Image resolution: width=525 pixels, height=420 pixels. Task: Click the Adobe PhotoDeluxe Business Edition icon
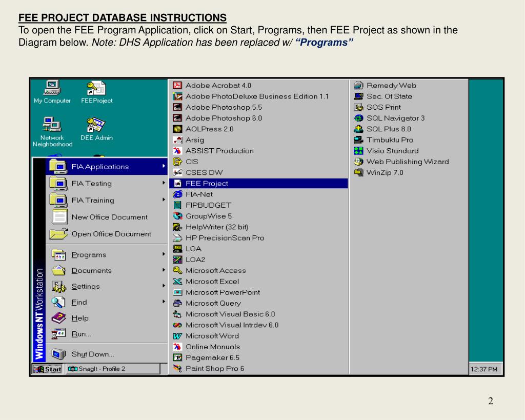click(177, 96)
